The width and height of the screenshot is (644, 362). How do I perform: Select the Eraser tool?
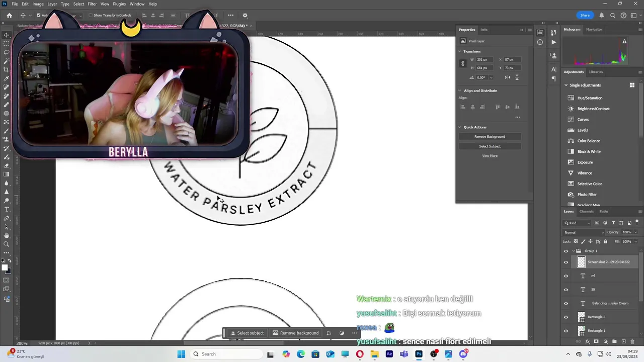coord(7,166)
